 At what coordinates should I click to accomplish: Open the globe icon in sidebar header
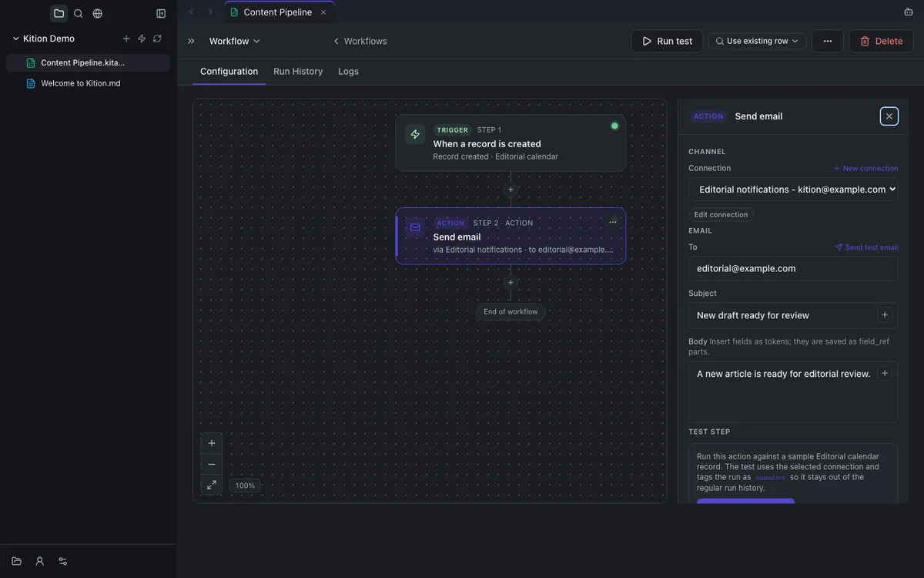[x=98, y=13]
